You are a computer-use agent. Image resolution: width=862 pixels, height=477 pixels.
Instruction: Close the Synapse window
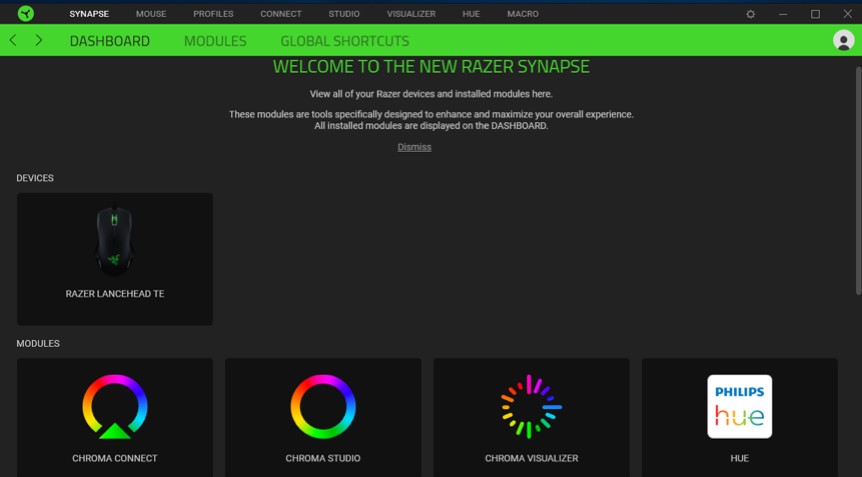point(848,14)
